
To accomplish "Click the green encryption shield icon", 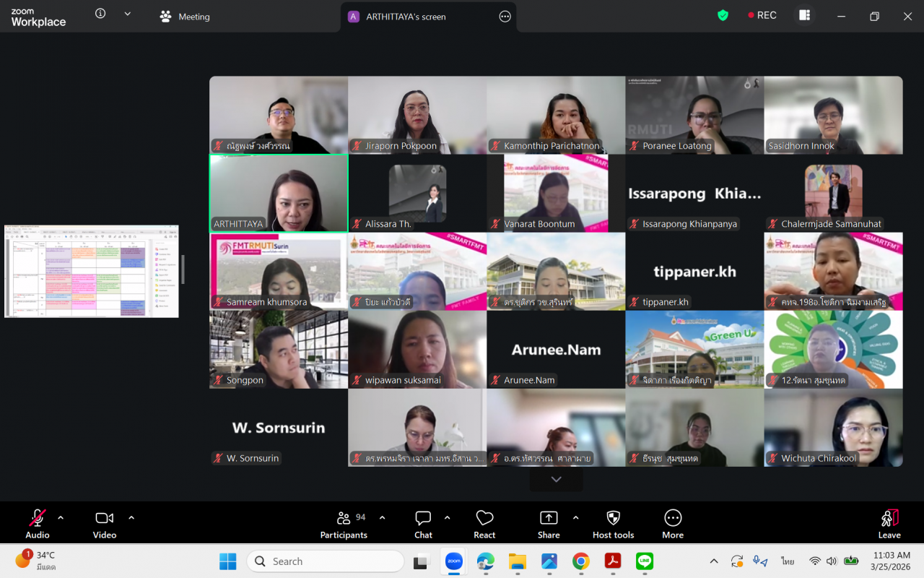I will (x=723, y=15).
